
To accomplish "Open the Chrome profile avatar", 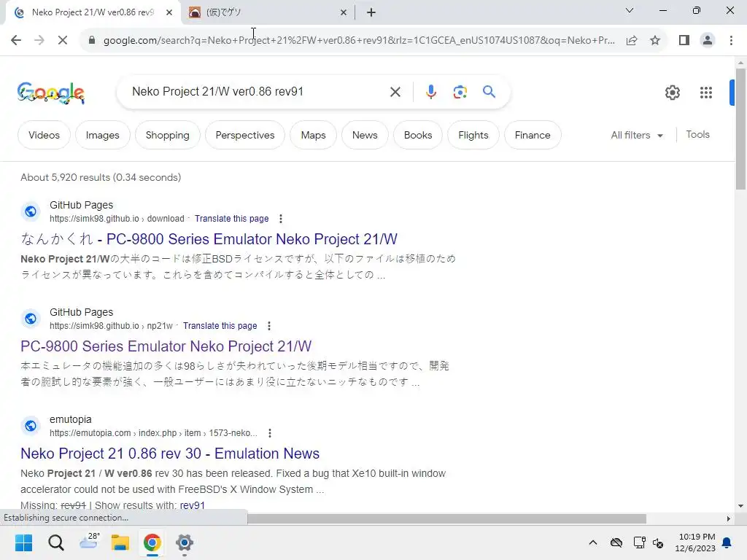I will pos(708,41).
